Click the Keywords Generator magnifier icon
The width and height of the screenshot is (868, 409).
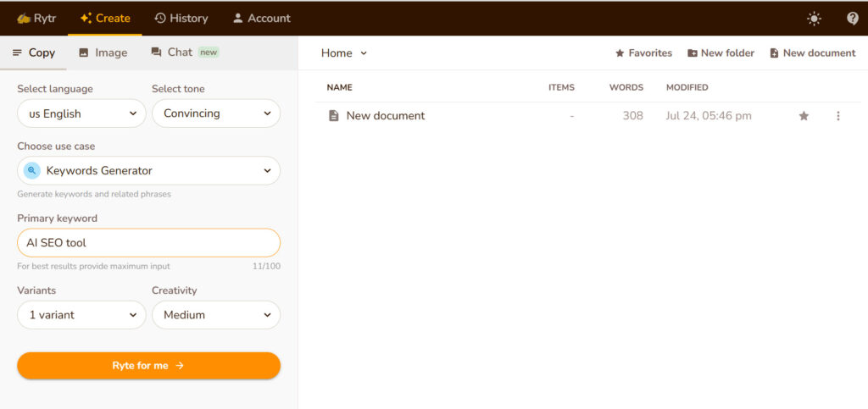pos(32,171)
